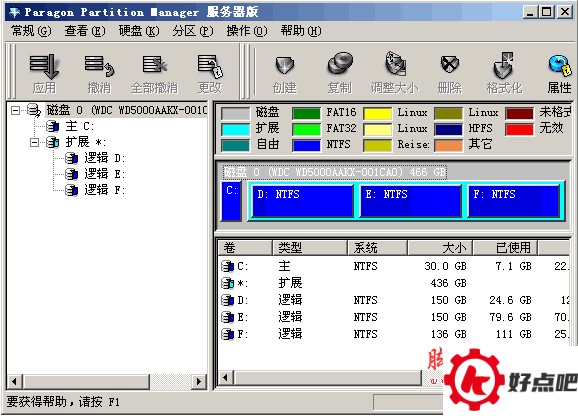This screenshot has height=416, width=578.
Task: Click the 更改 (Changes) toolbar icon
Action: tap(210, 66)
